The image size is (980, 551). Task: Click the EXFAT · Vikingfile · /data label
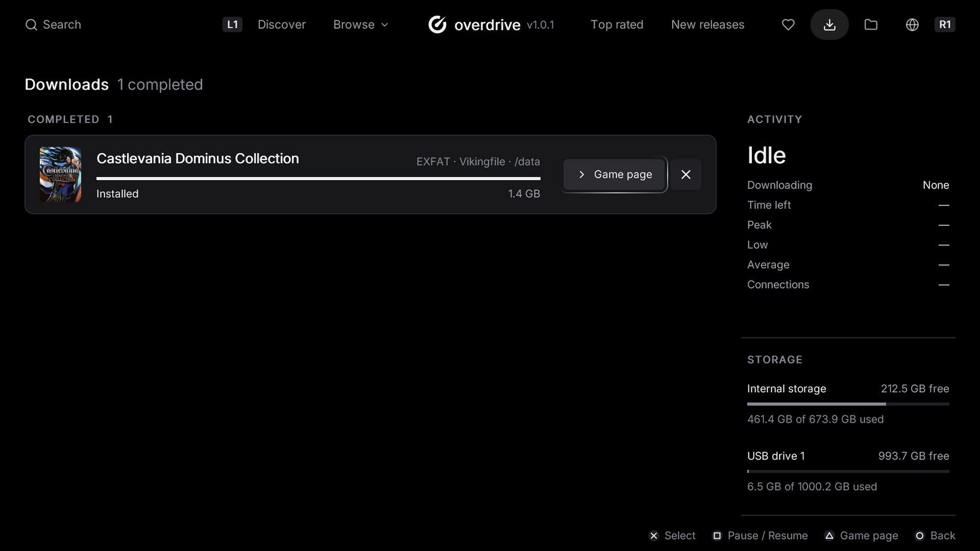coord(478,162)
